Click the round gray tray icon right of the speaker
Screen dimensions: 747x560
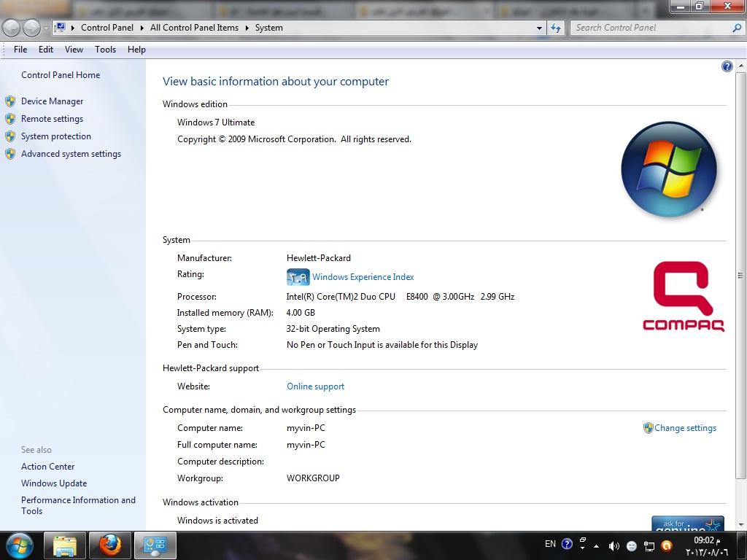[x=632, y=546]
